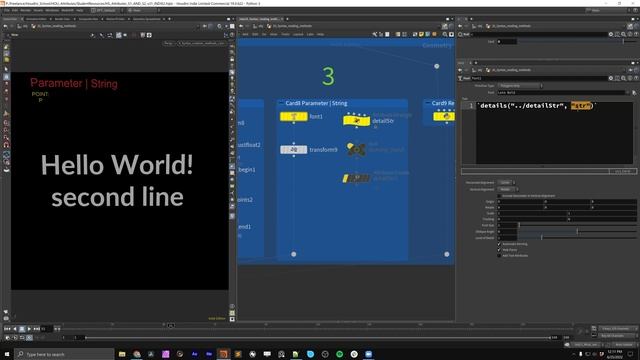Go back in the Scene View path bar
The height and width of the screenshot is (360, 640).
(5, 26)
